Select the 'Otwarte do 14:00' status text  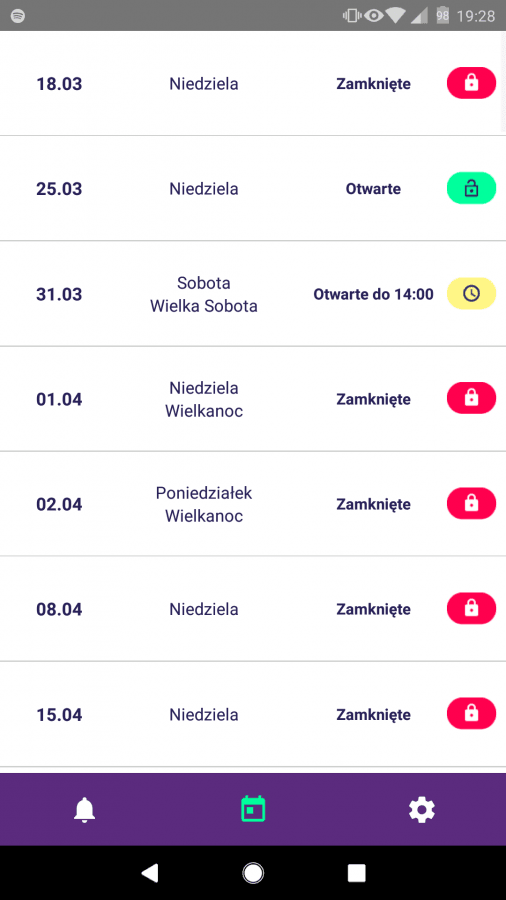click(373, 294)
